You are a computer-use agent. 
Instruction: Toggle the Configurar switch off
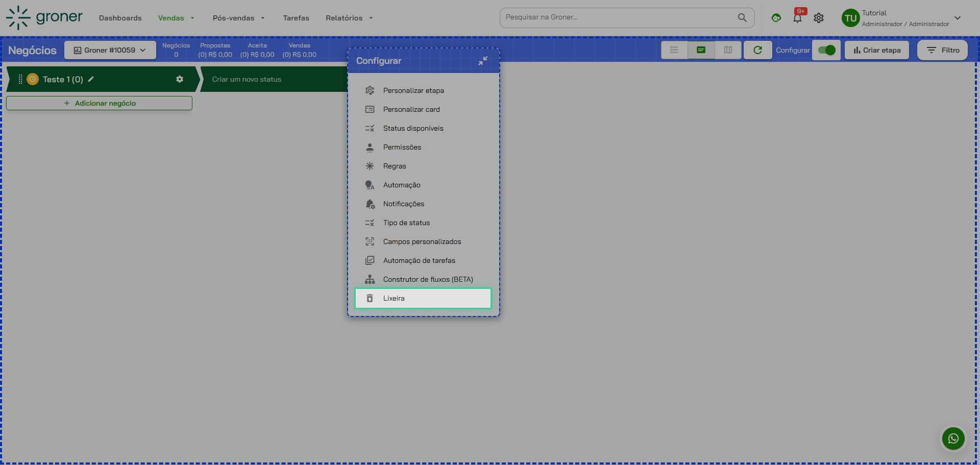pyautogui.click(x=826, y=50)
